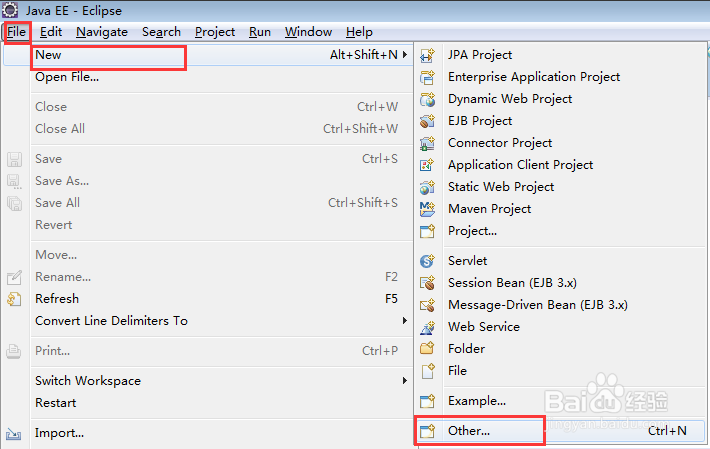The width and height of the screenshot is (710, 449).
Task: Open the Run menu
Action: (x=260, y=32)
